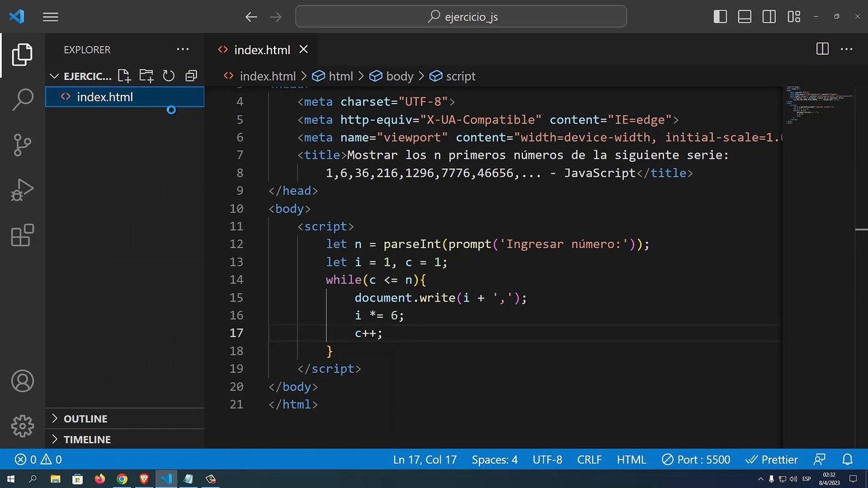
Task: Close the index.html editor tab
Action: 304,49
